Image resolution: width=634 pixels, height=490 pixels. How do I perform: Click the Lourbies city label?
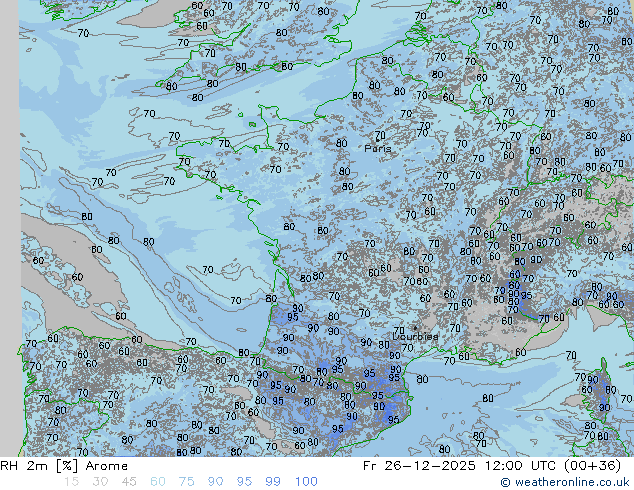pyautogui.click(x=415, y=336)
